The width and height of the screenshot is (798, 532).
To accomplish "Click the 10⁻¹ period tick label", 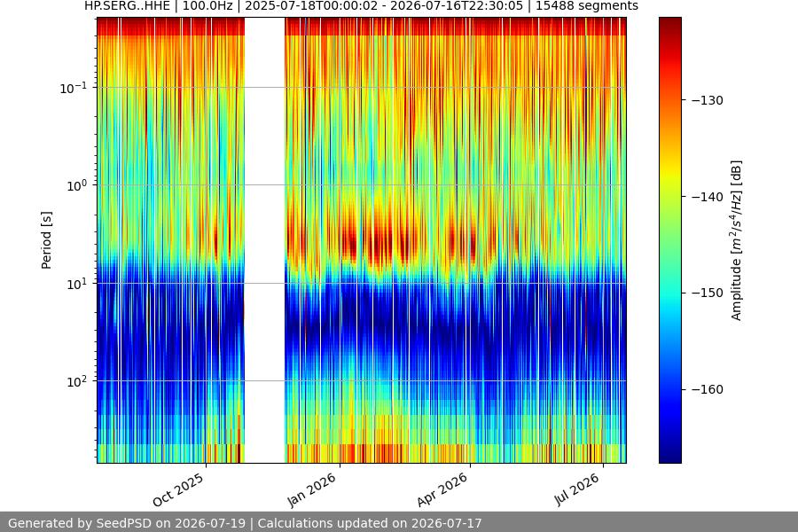I will click(74, 88).
